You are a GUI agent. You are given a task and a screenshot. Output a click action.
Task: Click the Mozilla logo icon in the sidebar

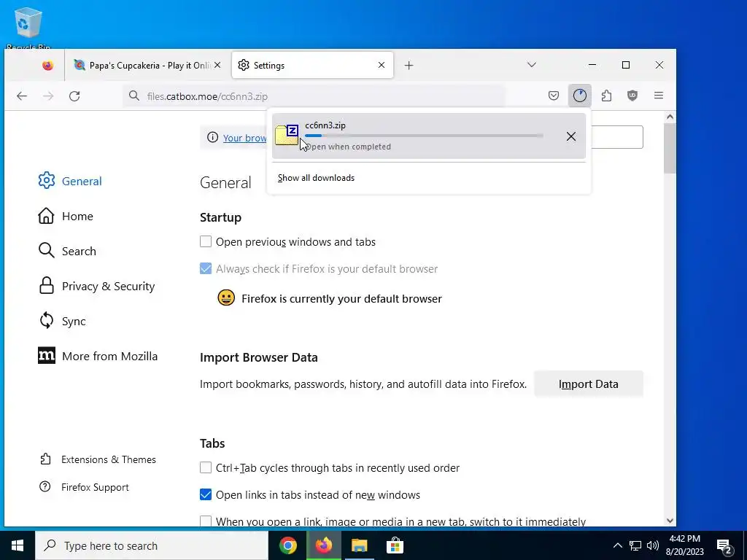pyautogui.click(x=47, y=355)
